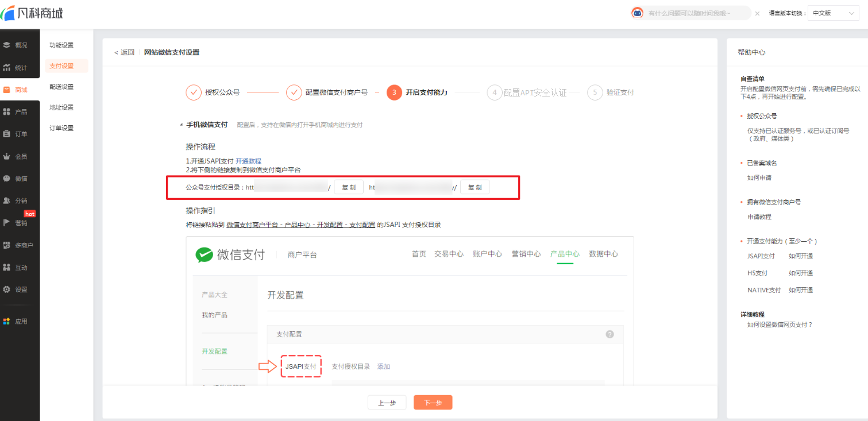Click the robot assistant icon
Image resolution: width=868 pixels, height=421 pixels.
pos(637,13)
